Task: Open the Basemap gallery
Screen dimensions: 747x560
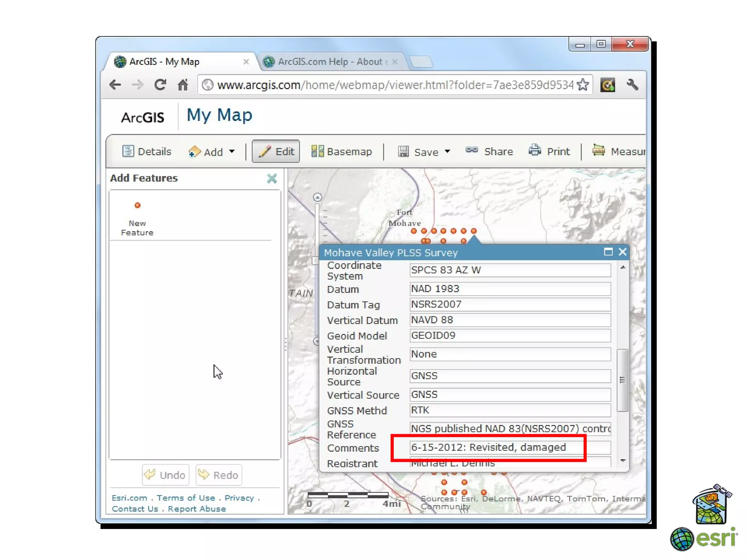Action: click(x=341, y=151)
